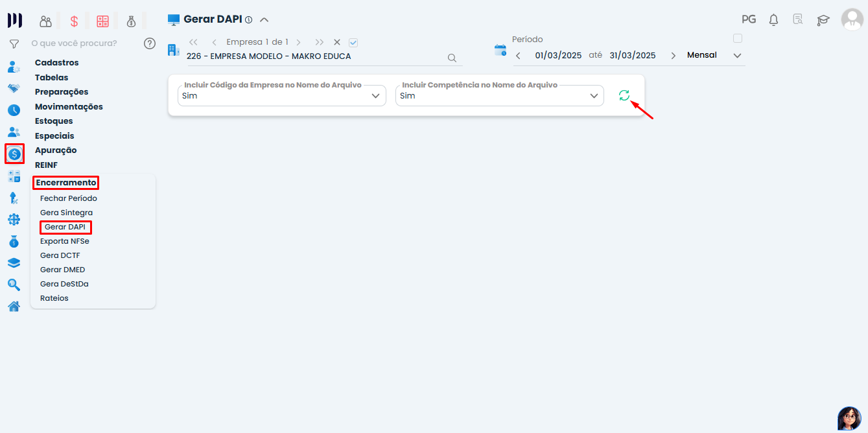The image size is (868, 433).
Task: Open Gerar DMED item
Action: 62,270
